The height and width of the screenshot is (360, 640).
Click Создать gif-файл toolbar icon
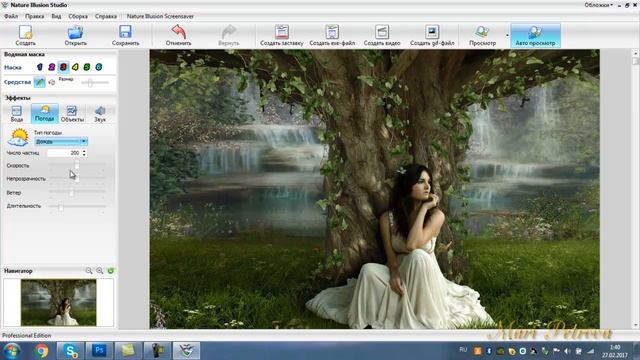pos(432,35)
